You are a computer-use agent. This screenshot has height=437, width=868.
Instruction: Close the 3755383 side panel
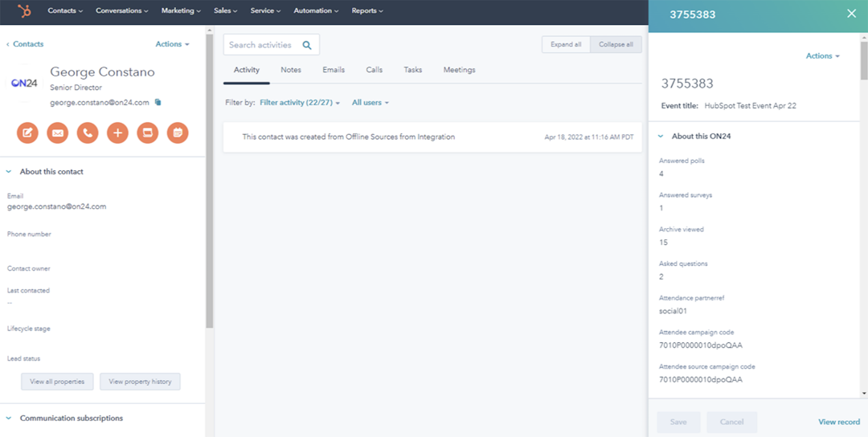pos(851,14)
